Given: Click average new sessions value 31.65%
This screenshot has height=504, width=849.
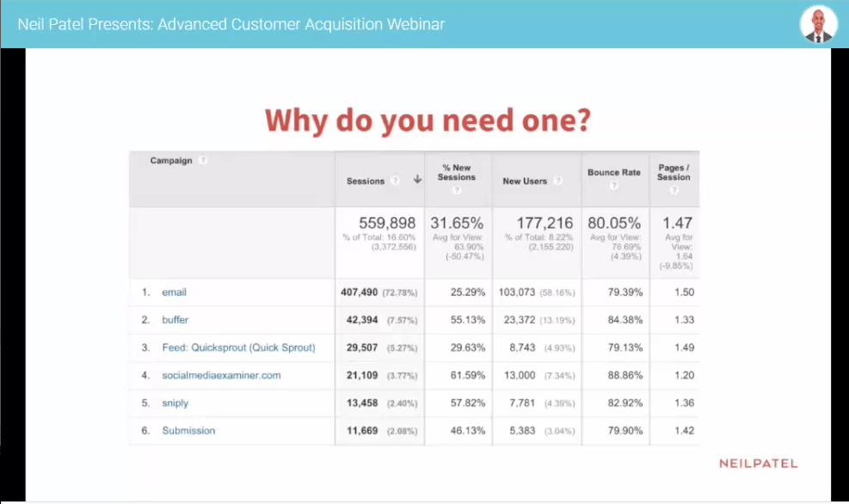Looking at the screenshot, I should click(x=457, y=223).
